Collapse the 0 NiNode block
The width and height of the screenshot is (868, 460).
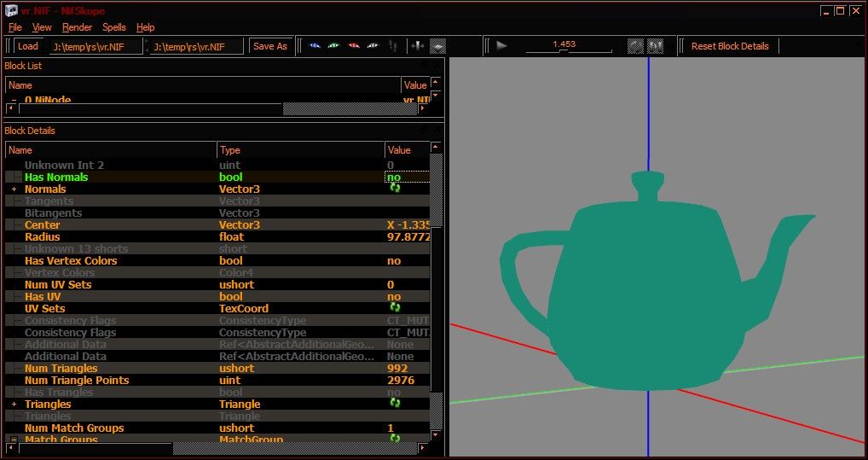tap(14, 101)
